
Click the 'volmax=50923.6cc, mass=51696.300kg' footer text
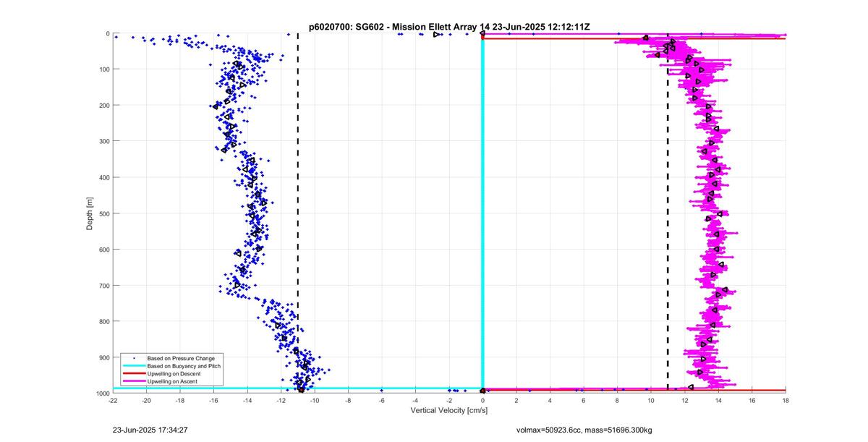click(x=583, y=430)
